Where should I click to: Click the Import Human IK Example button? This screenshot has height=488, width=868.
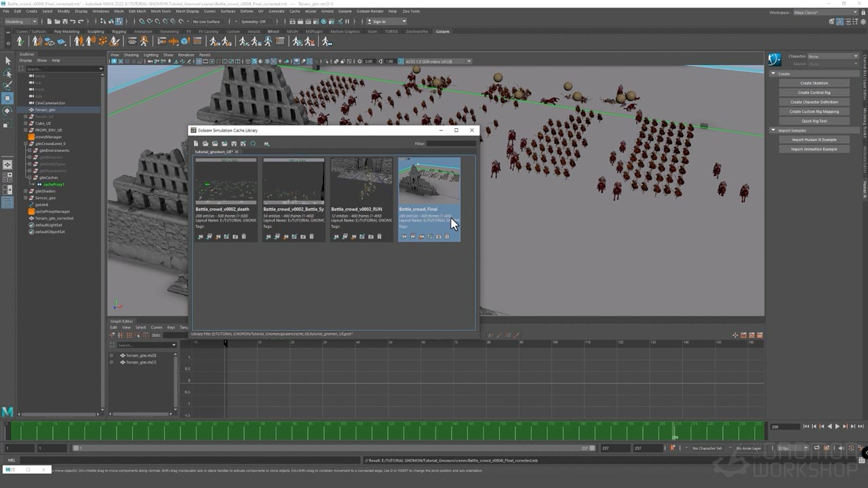point(814,140)
